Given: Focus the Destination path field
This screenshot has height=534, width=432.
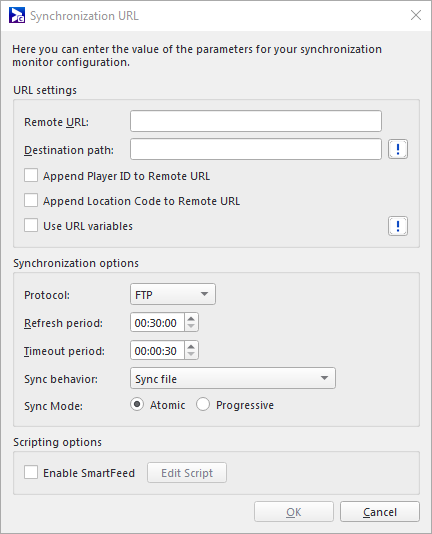Looking at the screenshot, I should (x=256, y=149).
